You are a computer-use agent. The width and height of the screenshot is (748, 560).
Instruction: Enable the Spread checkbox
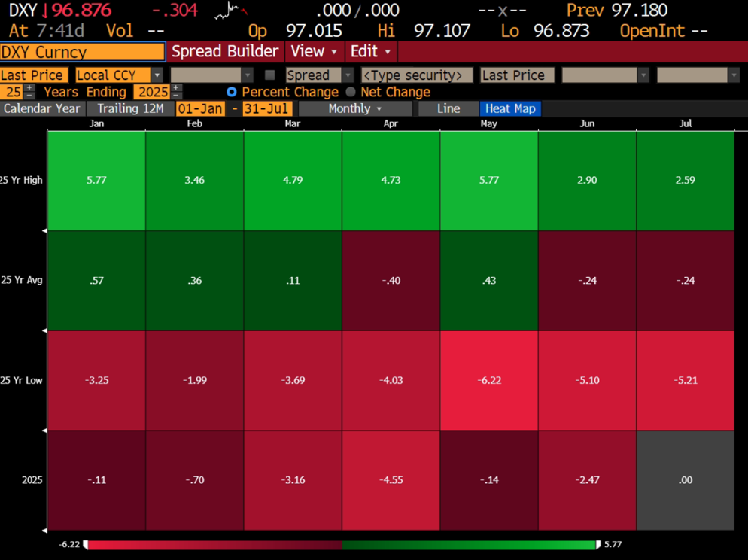pos(270,75)
